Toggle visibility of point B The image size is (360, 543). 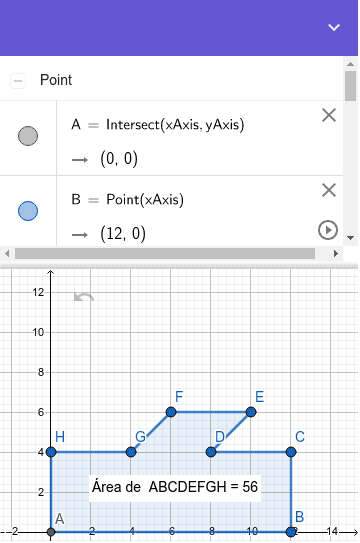pyautogui.click(x=28, y=211)
